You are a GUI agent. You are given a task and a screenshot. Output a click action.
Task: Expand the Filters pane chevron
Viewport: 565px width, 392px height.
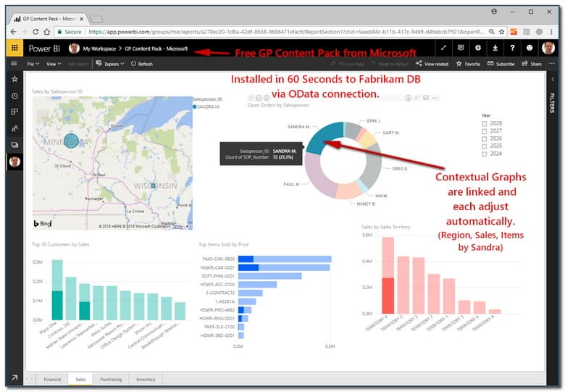(x=553, y=79)
